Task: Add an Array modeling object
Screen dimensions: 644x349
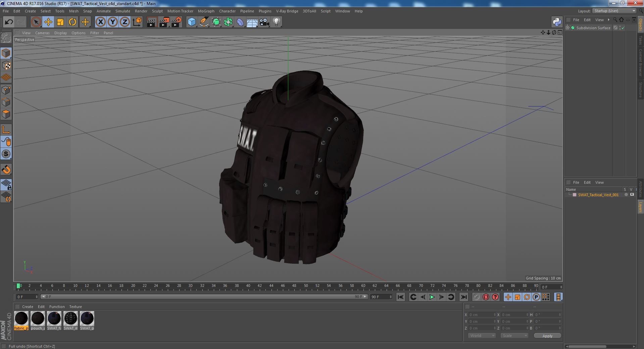Action: (228, 22)
